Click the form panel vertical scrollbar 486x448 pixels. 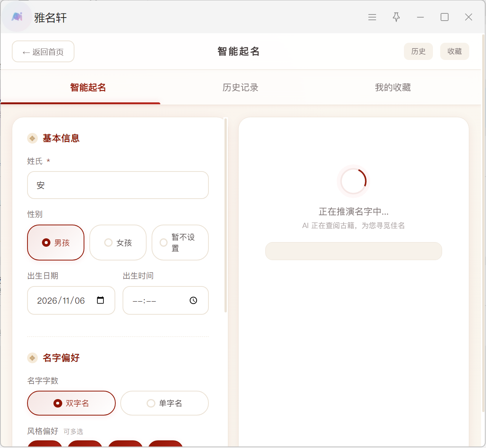[226, 215]
